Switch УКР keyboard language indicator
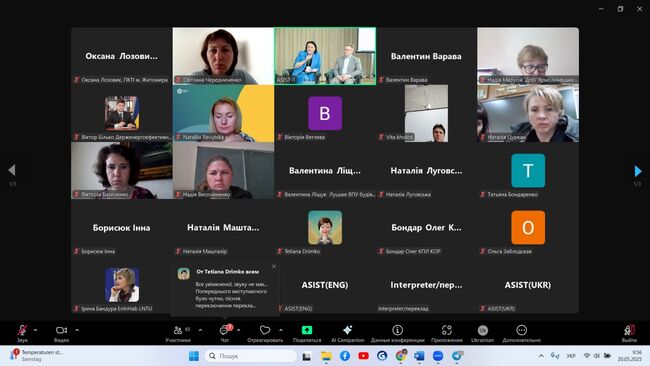This screenshot has height=366, width=650. 571,356
